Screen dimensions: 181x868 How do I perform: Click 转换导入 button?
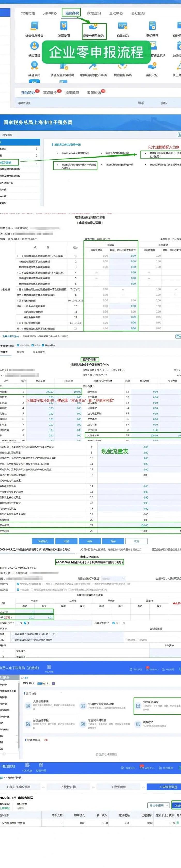click(43, 541)
